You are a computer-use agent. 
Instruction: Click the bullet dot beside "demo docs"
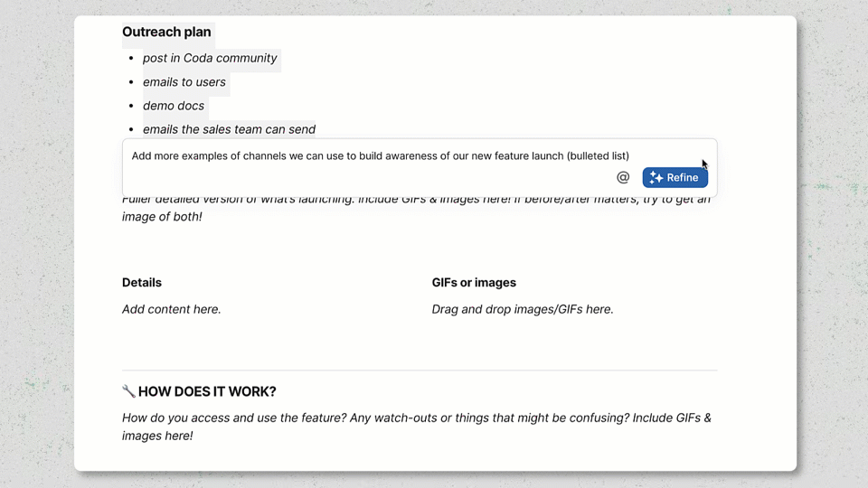132,107
